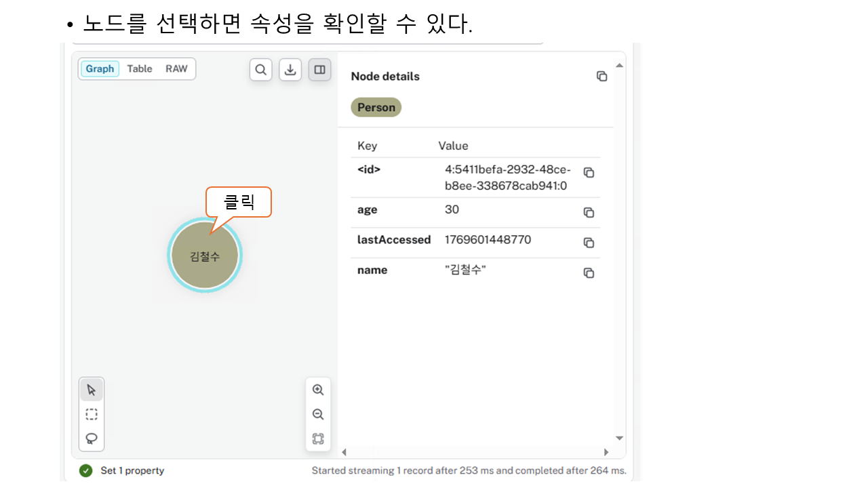Switch to the RAW view tab
Image resolution: width=868 pixels, height=488 pixels.
[x=176, y=69]
